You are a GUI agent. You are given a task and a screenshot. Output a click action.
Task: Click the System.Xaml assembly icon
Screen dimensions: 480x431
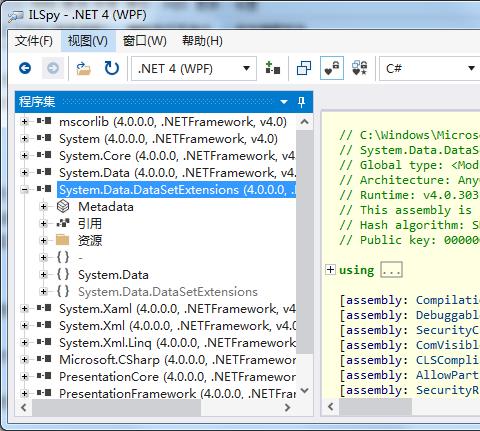pyautogui.click(x=44, y=308)
